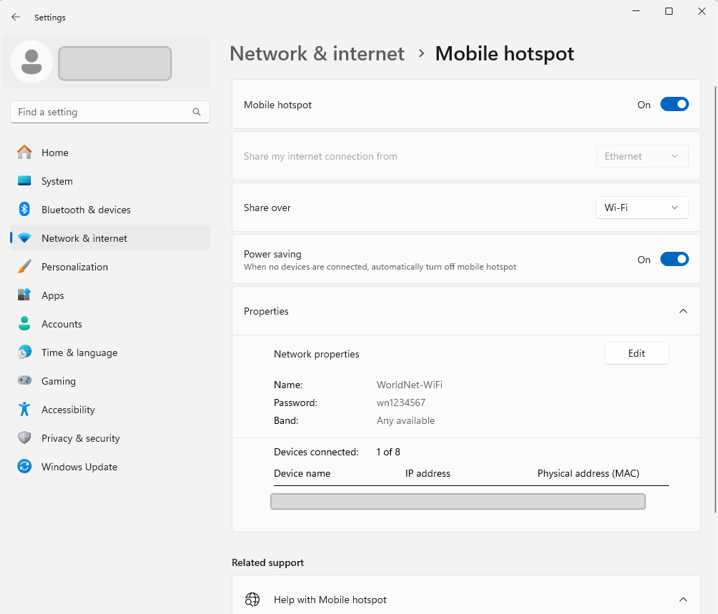The image size is (718, 614).
Task: Click the Home icon in sidebar
Action: coord(25,153)
